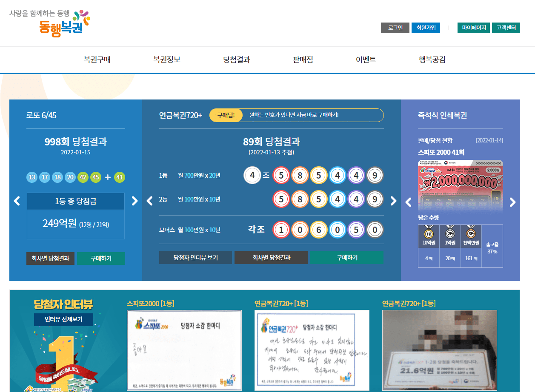Click 회차별 당첨결과 under 연금복권720+

tap(271, 258)
